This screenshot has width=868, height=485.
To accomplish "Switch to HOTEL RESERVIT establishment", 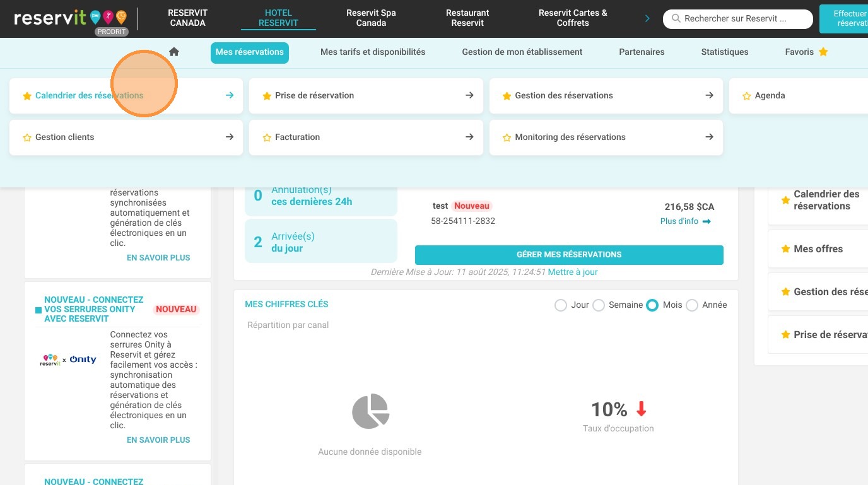I will [278, 18].
